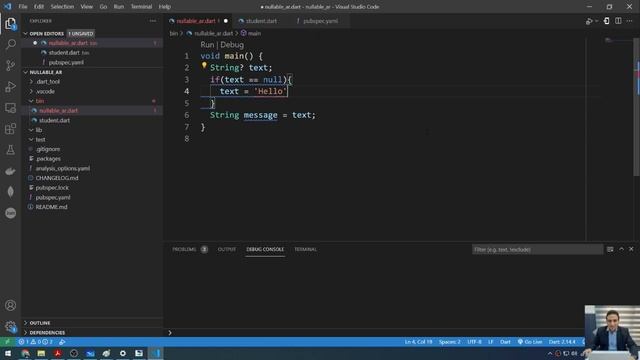The width and height of the screenshot is (640, 360).
Task: Open the Manage settings gear
Action: (x=11, y=326)
